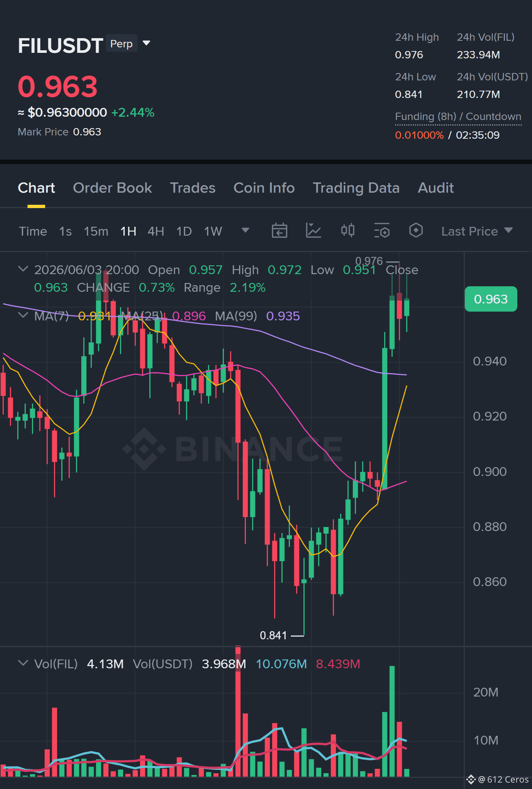Open the FILUSDT pair selector arrow

pyautogui.click(x=146, y=43)
